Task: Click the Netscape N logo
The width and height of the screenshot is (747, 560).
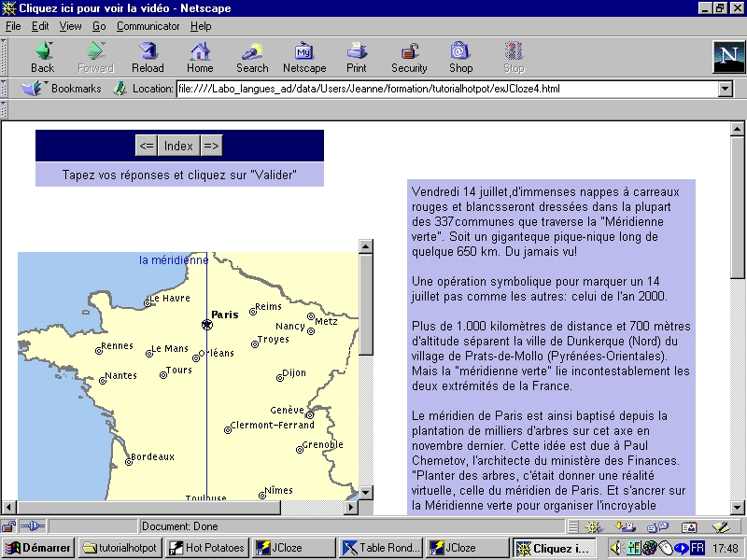Action: point(729,57)
